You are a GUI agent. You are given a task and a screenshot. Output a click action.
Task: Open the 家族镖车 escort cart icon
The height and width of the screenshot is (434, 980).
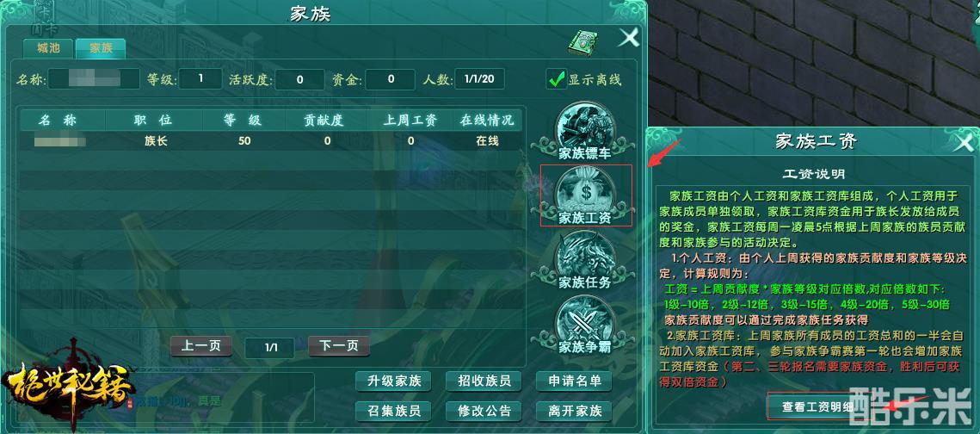pos(585,132)
